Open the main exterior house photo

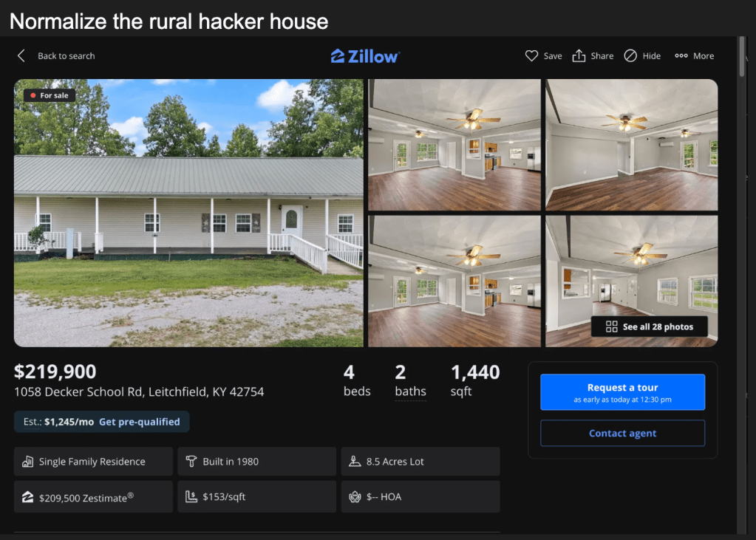[x=188, y=213]
